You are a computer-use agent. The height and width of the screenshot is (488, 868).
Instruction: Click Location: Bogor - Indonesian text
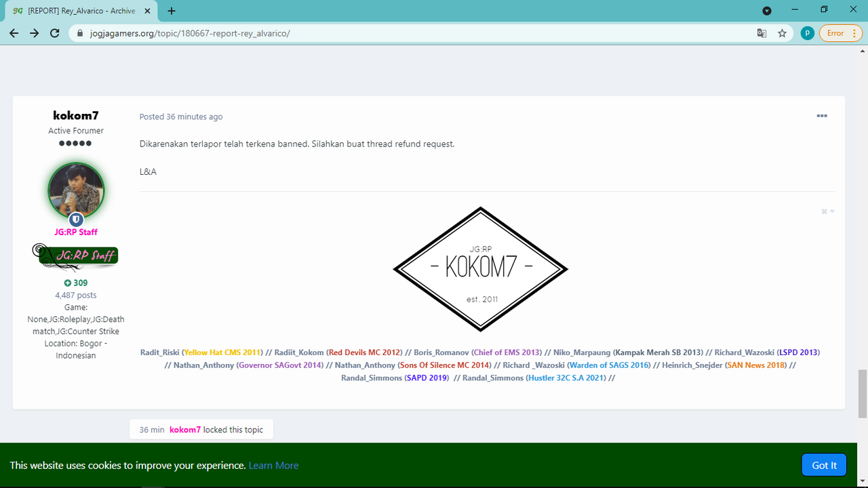(76, 350)
